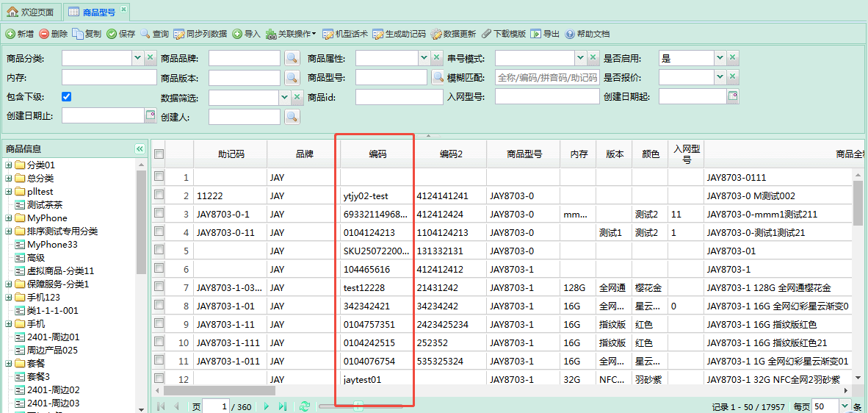Viewport: 868px width, 413px height.
Task: Expand the 分类01 tree node
Action: [x=9, y=165]
